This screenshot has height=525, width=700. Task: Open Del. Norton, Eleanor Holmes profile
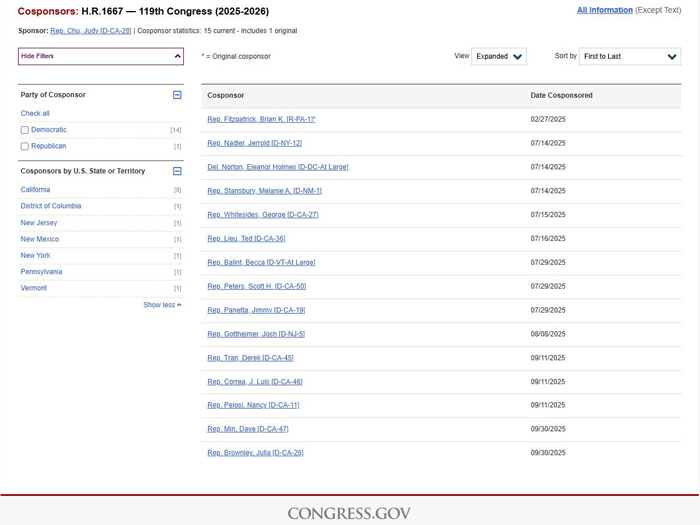tap(277, 167)
